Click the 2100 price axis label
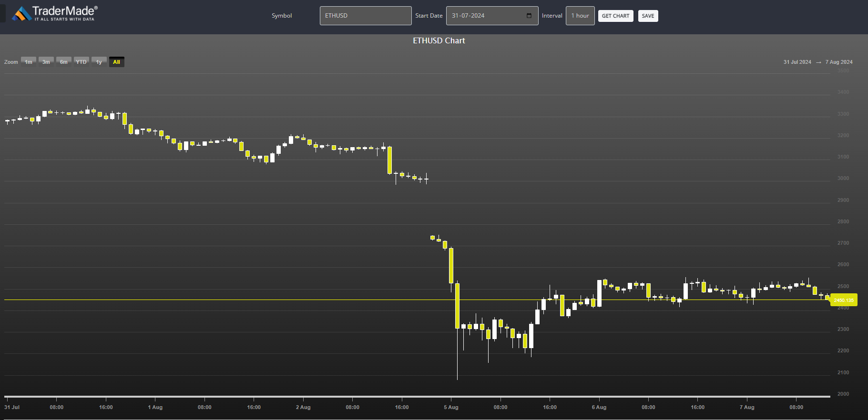Viewport: 868px width, 420px height. [x=843, y=372]
